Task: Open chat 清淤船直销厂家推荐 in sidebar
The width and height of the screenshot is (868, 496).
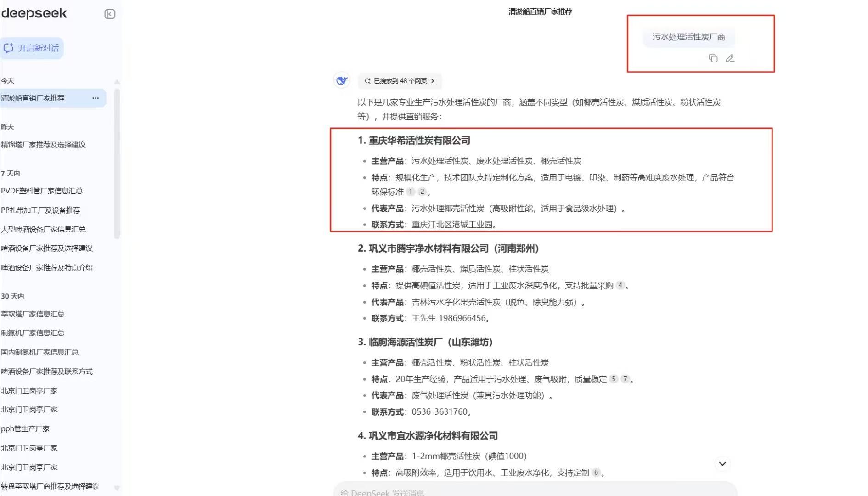Action: click(53, 98)
